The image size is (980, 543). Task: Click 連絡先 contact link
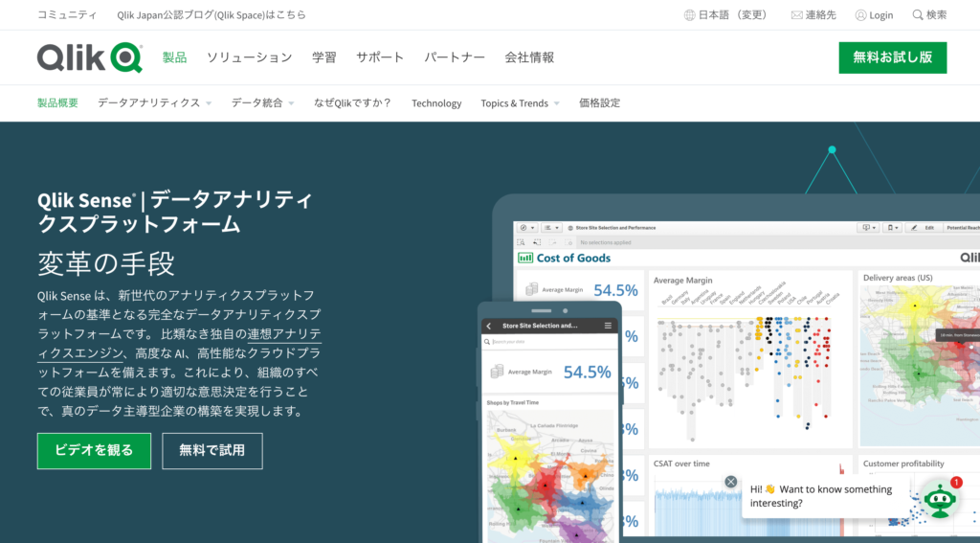point(820,15)
